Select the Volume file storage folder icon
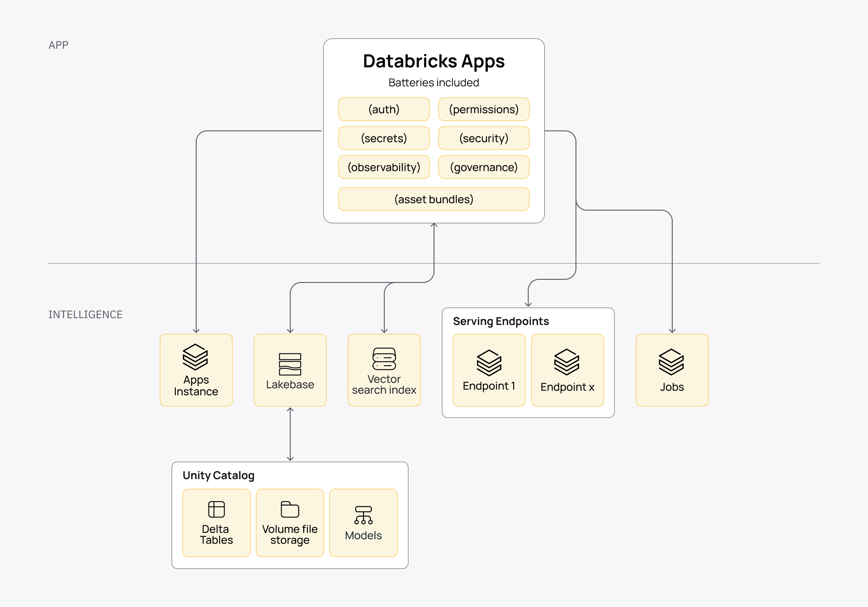 [x=290, y=509]
